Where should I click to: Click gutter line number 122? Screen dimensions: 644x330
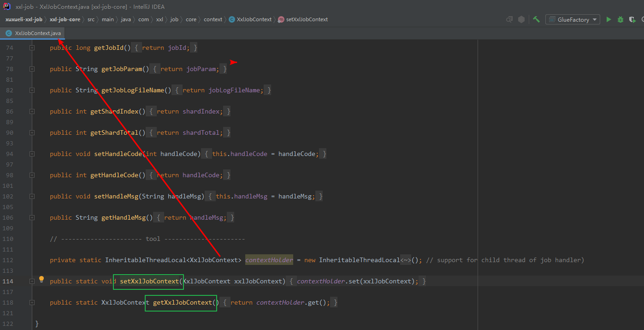8,324
